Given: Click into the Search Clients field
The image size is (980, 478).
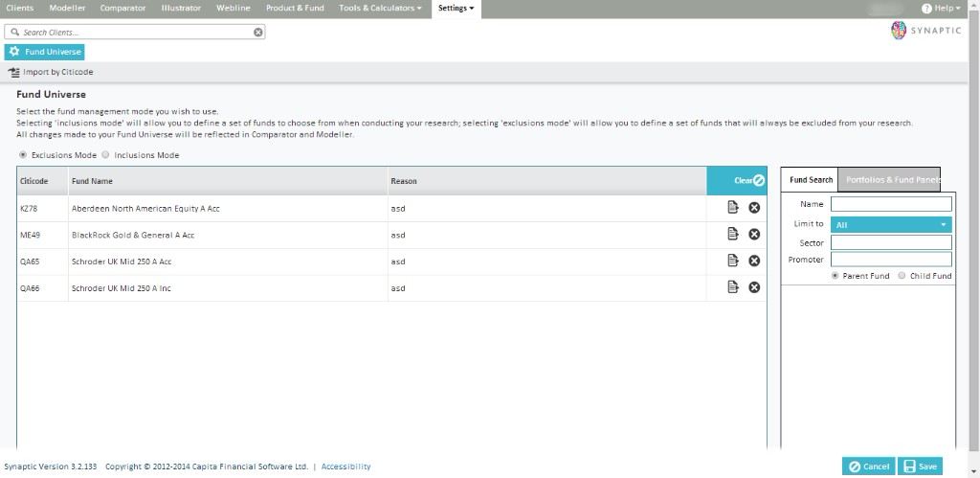Looking at the screenshot, I should coord(135,32).
